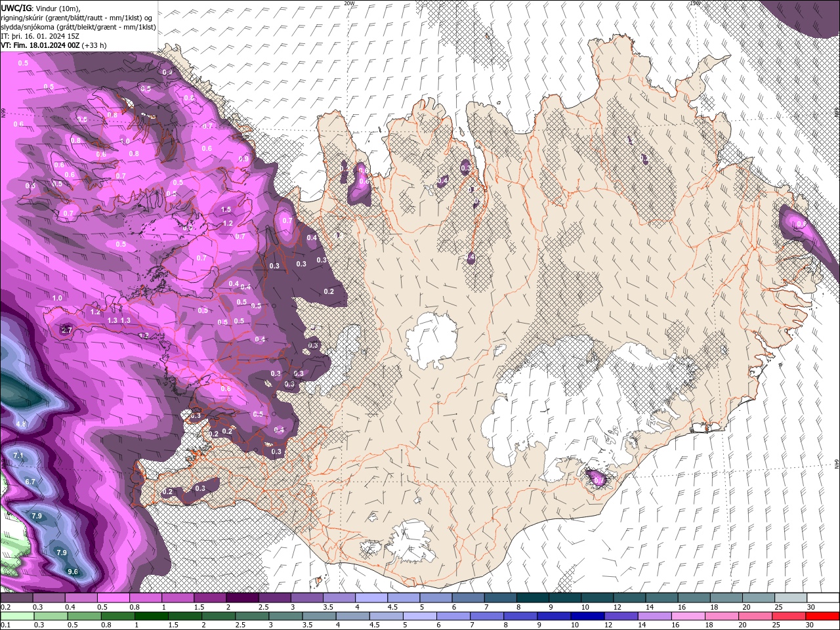The width and height of the screenshot is (840, 630).
Task: Click the dark mauve 0.2–0.3 swatch in upper legend
Action: tap(16, 598)
